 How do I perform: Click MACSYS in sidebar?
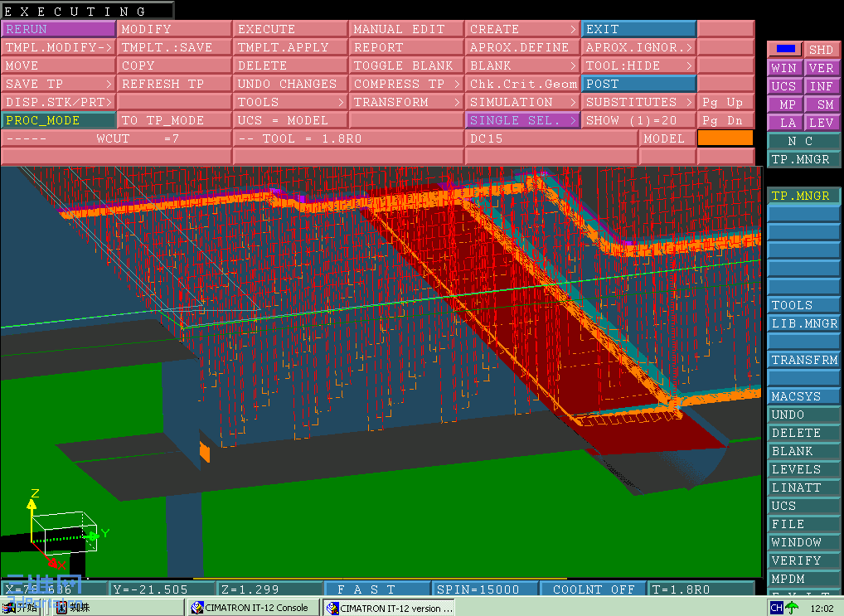coord(803,396)
